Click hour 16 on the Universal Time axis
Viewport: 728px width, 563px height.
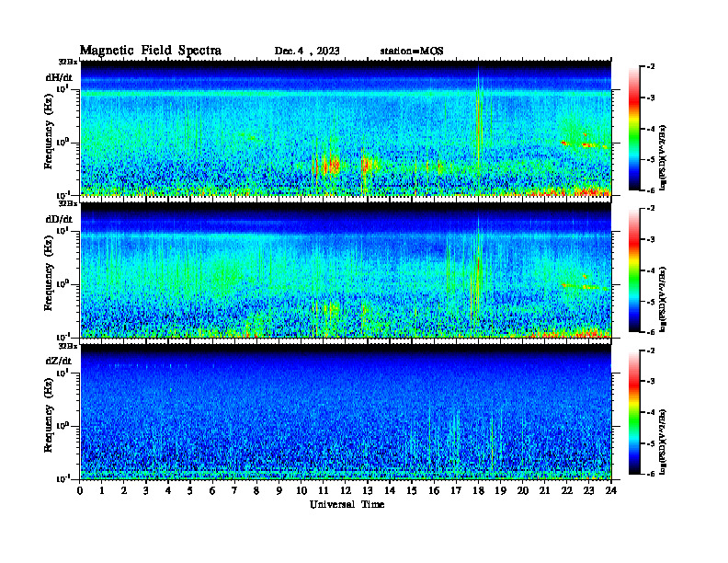(434, 490)
